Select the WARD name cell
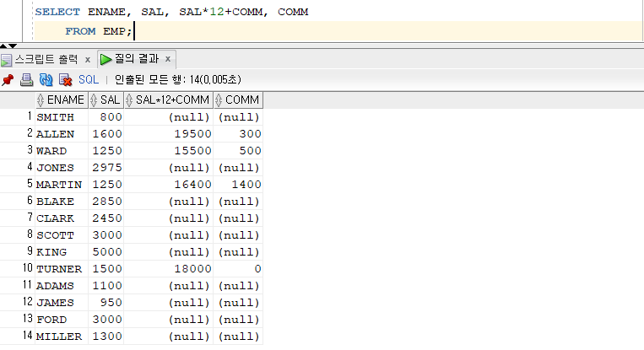 pos(62,151)
